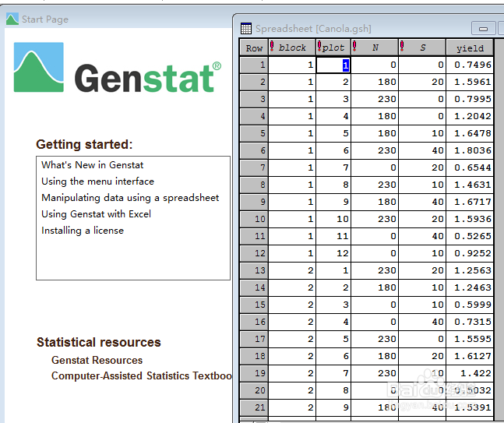Screen dimensions: 504x423
Task: Click N value 230 in row 17
Action: (x=375, y=339)
